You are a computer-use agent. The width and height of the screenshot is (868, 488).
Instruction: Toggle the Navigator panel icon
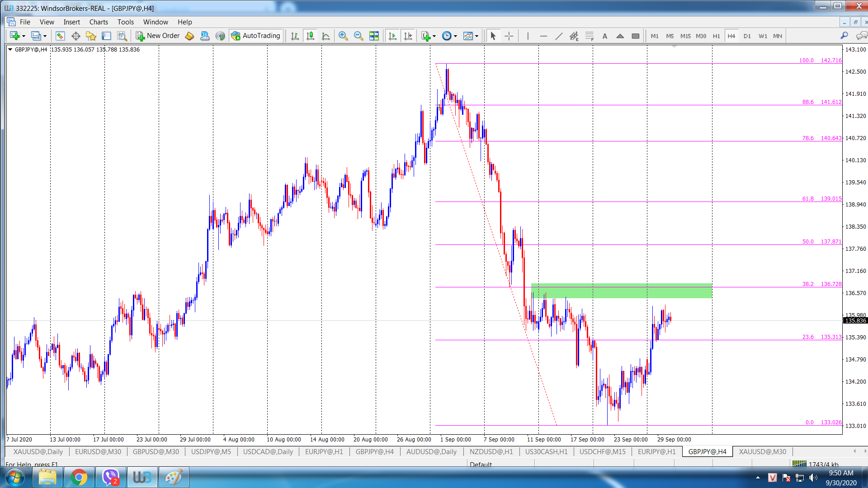pyautogui.click(x=91, y=36)
